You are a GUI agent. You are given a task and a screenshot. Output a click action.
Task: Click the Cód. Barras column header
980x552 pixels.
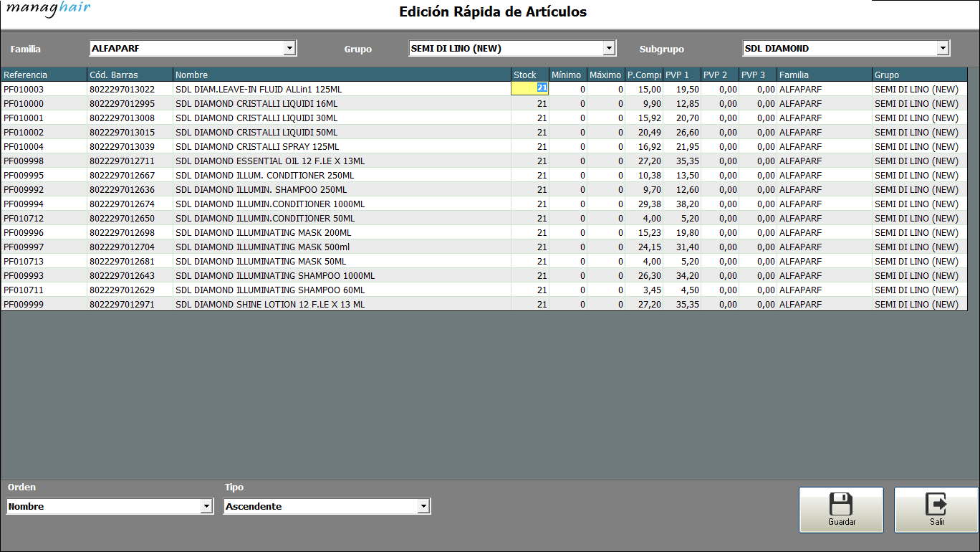pos(130,75)
